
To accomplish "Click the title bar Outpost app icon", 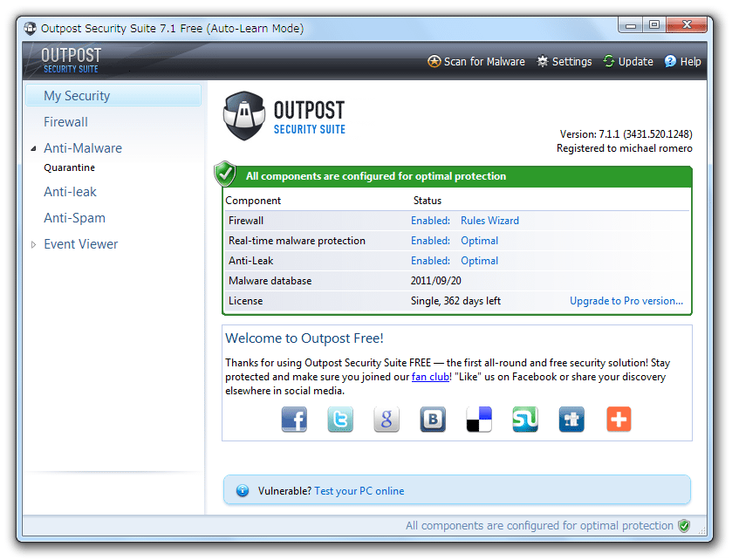I will 31,29.
